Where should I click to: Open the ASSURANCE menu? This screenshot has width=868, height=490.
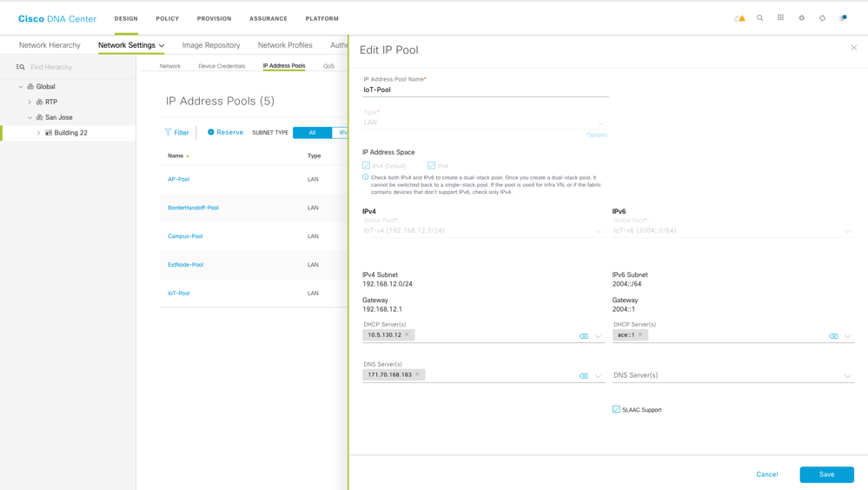(268, 18)
